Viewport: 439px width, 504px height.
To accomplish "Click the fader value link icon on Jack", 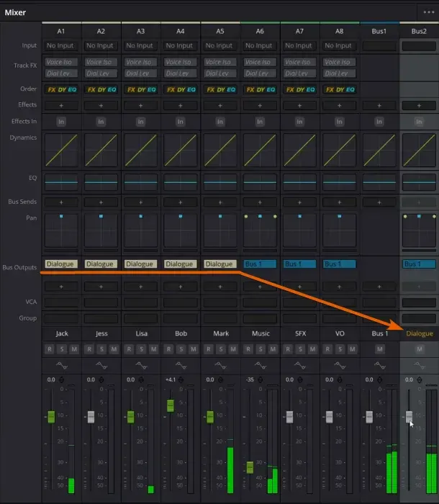I will click(x=62, y=379).
